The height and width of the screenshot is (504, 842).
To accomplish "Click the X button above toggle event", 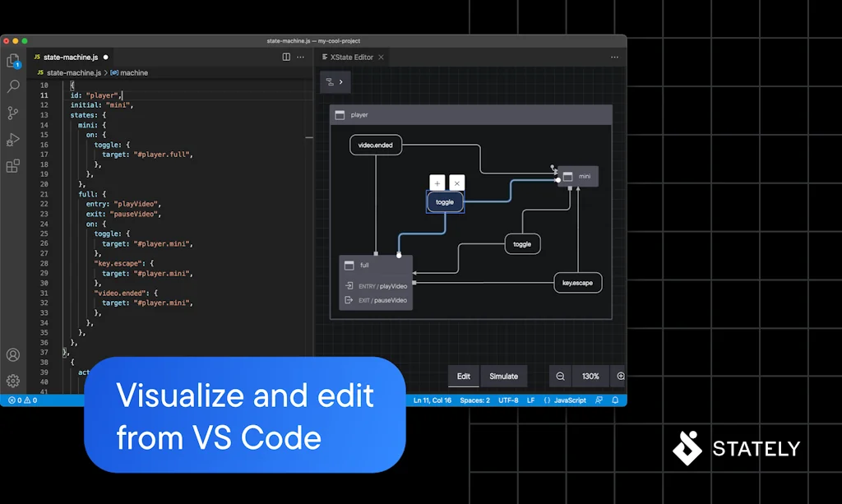I will point(457,183).
